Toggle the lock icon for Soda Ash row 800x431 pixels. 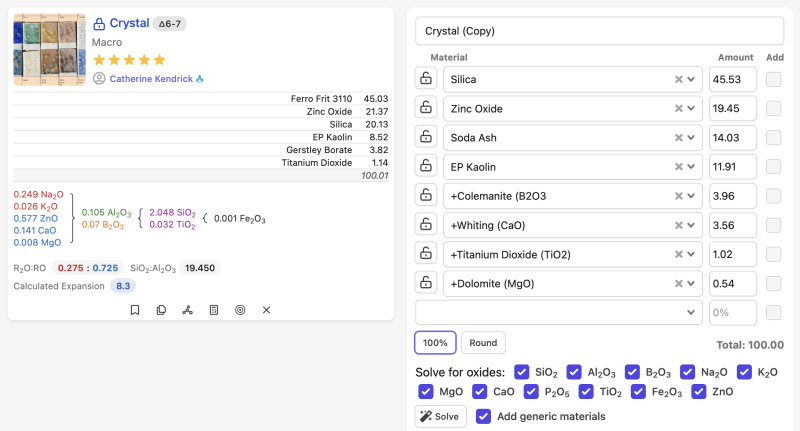pos(426,137)
